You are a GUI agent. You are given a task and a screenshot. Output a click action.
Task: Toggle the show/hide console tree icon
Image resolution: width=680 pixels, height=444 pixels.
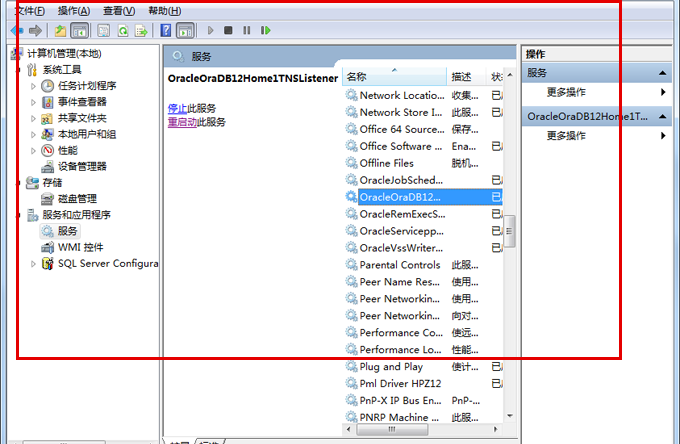[79, 31]
